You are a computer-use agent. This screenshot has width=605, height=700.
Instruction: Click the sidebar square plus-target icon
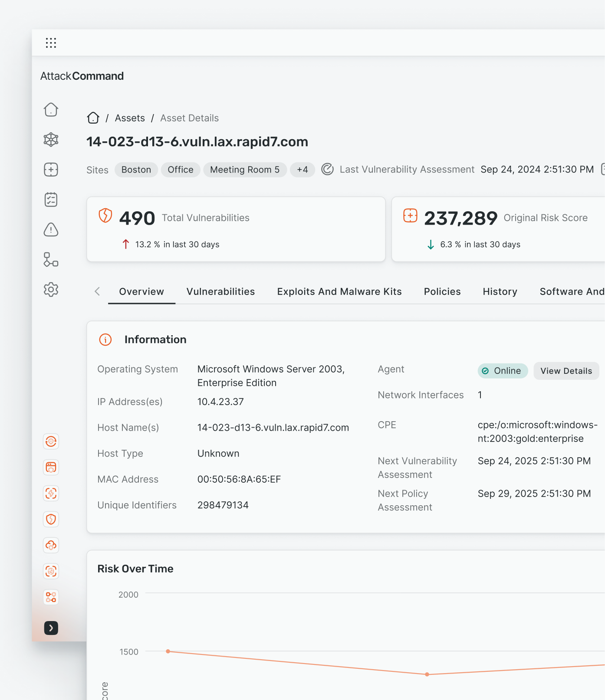tap(51, 170)
